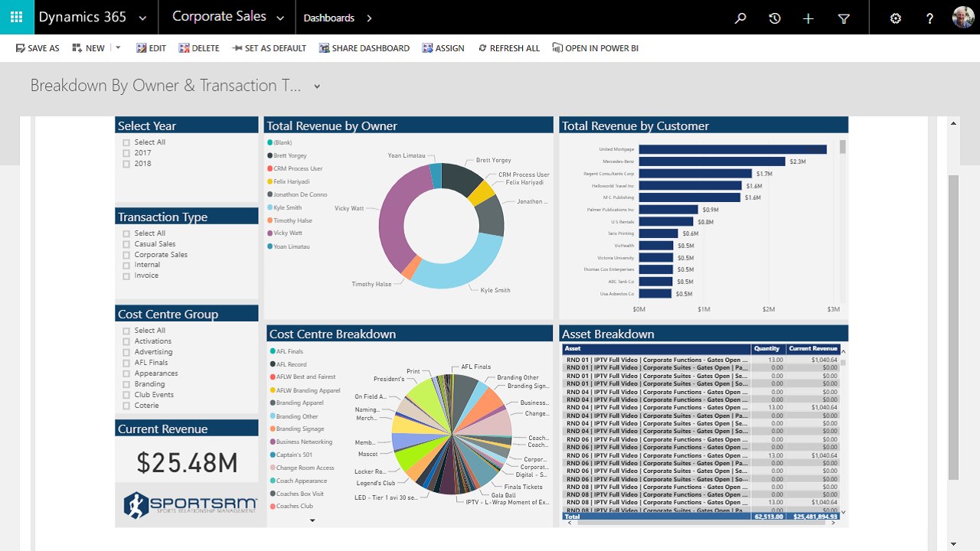Screen dimensions: 980x551
Task: Click the plus quick create icon
Action: coord(808,18)
